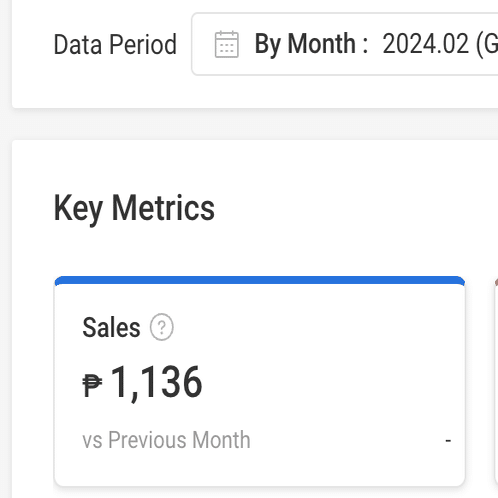The width and height of the screenshot is (498, 498).
Task: Click the Sales title text
Action: (x=111, y=327)
